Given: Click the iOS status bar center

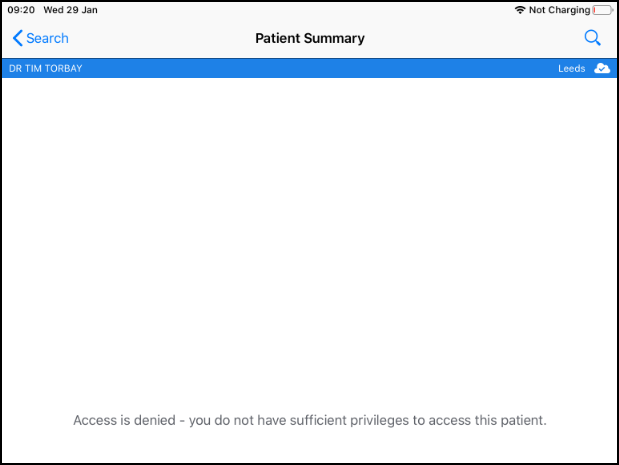Looking at the screenshot, I should tap(310, 9).
